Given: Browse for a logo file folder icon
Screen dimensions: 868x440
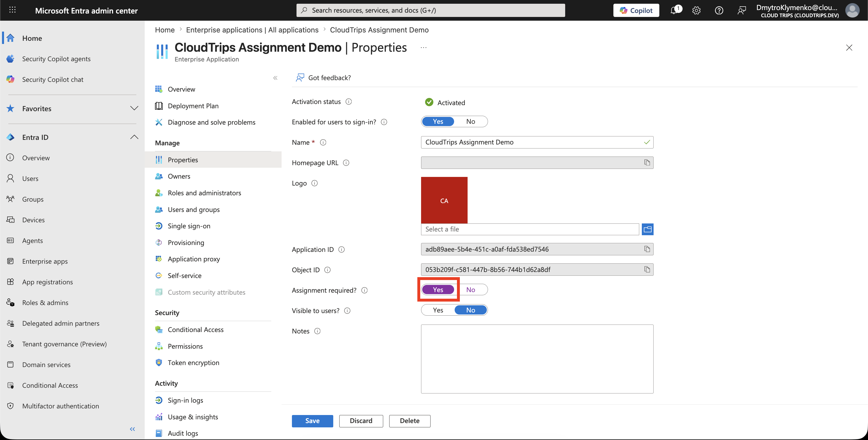Looking at the screenshot, I should 647,229.
